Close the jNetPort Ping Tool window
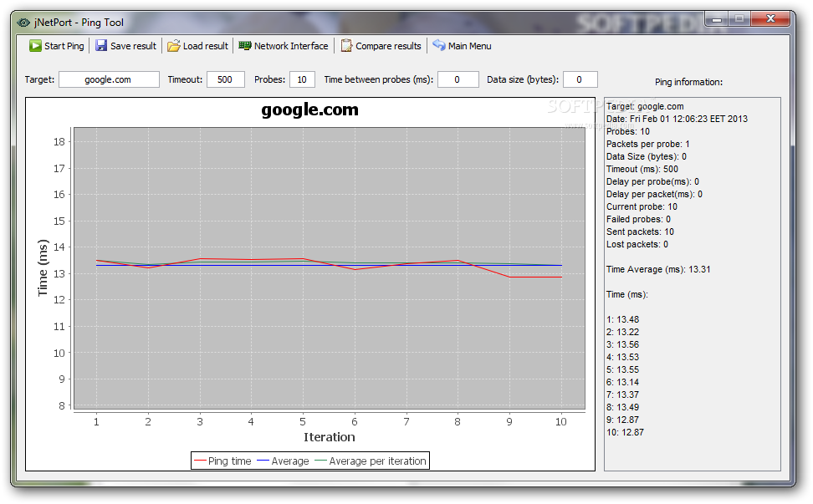 (770, 19)
